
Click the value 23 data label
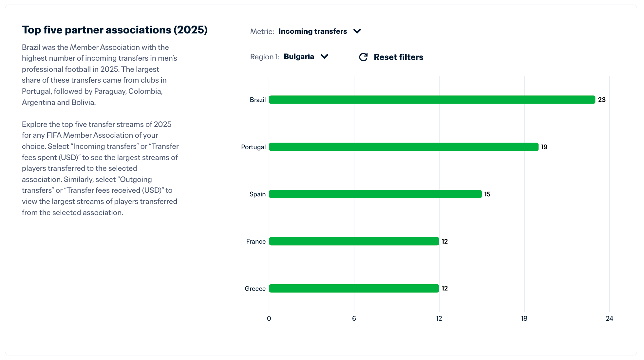pos(601,100)
